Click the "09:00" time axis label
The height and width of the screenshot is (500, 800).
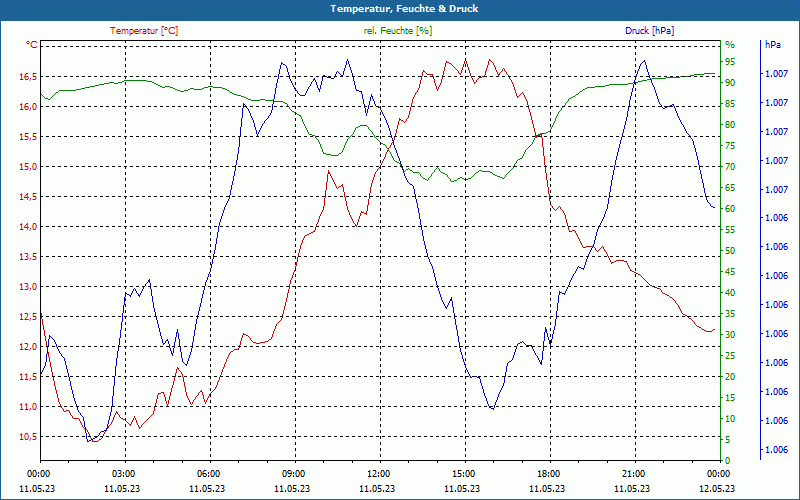(x=292, y=473)
